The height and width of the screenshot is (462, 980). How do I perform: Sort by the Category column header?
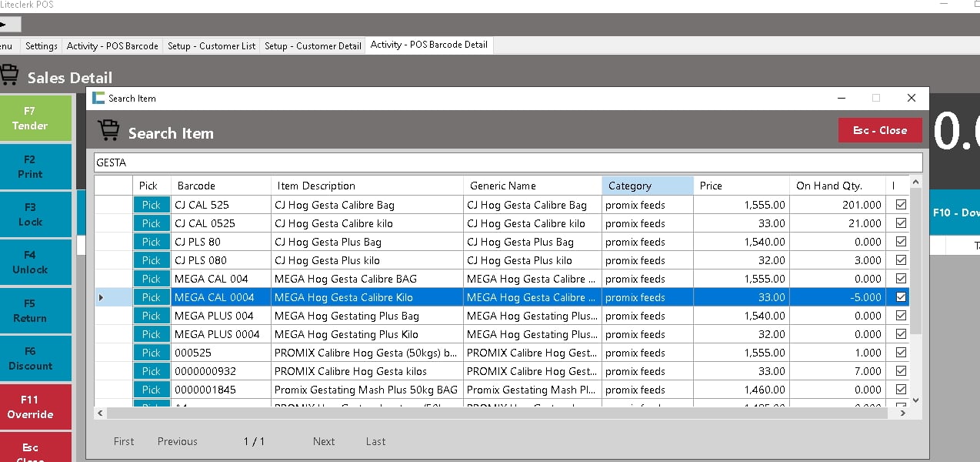647,186
